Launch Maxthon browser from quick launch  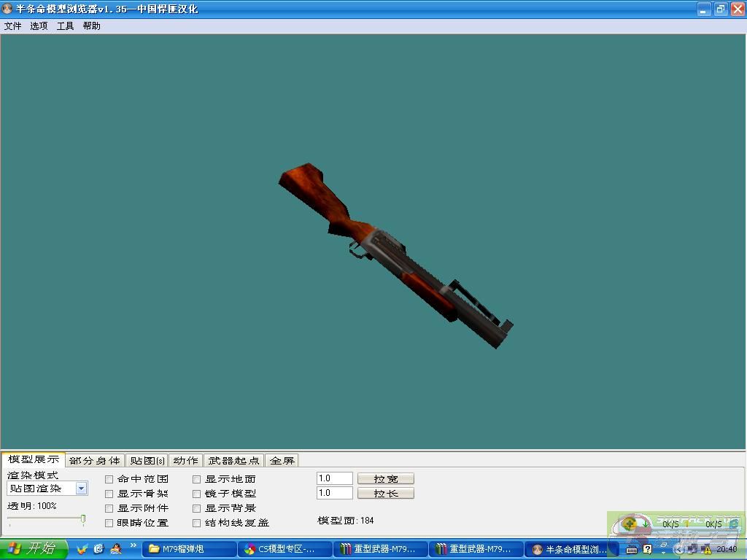[82, 551]
